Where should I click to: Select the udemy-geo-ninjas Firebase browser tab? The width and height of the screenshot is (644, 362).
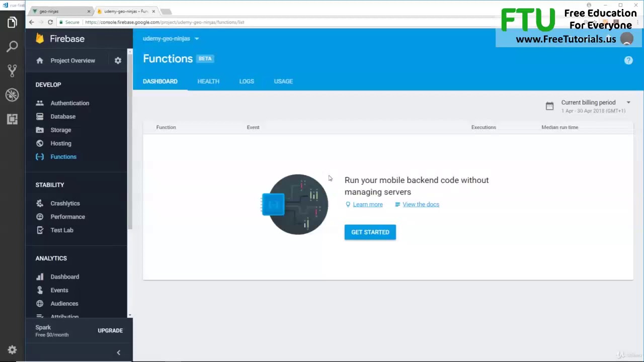pos(126,11)
